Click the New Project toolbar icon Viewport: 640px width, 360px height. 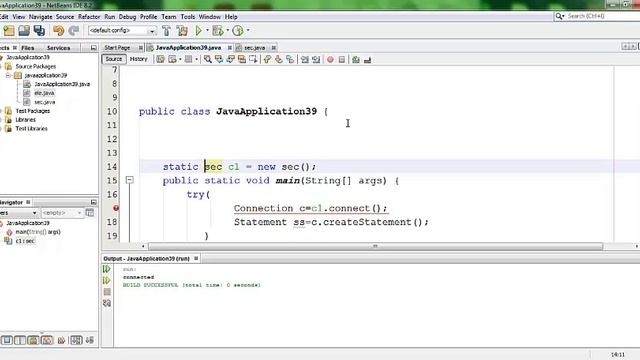point(9,31)
